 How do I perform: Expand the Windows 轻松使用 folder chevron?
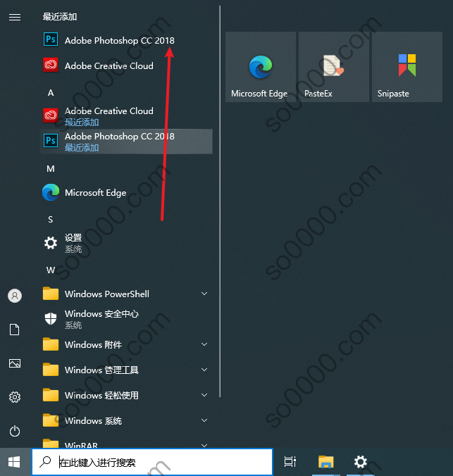point(204,395)
